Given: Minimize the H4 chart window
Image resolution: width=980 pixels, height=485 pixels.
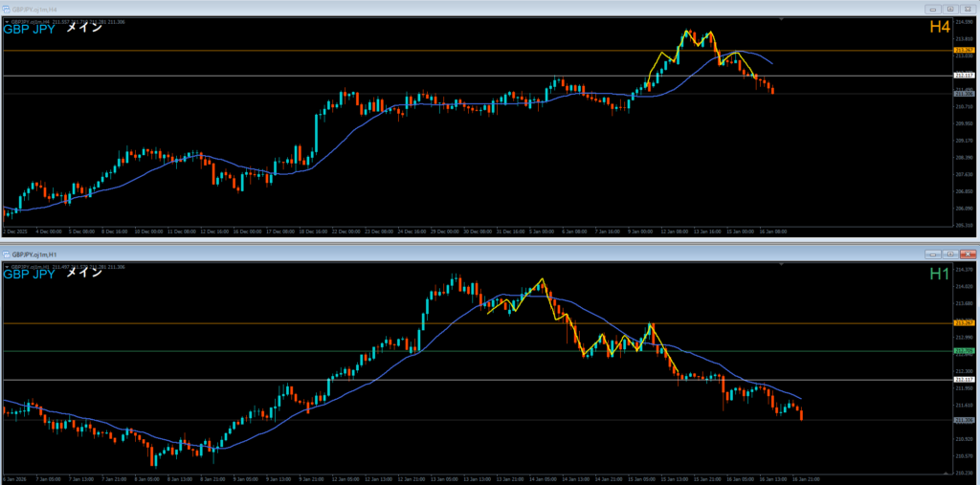Looking at the screenshot, I should [933, 9].
